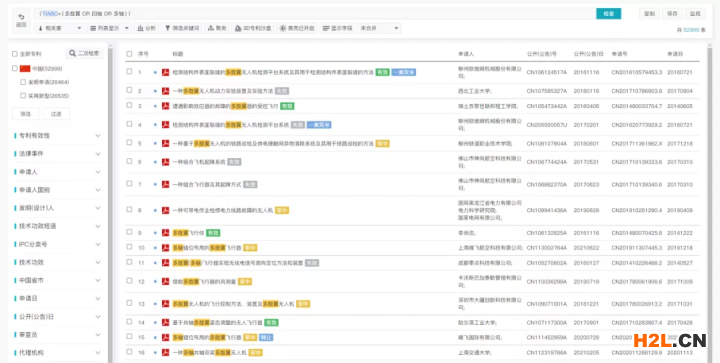Screen dimensions: 720x363
Task: Open the patent titled 一种组合飞机起降系统
Action: (199, 162)
